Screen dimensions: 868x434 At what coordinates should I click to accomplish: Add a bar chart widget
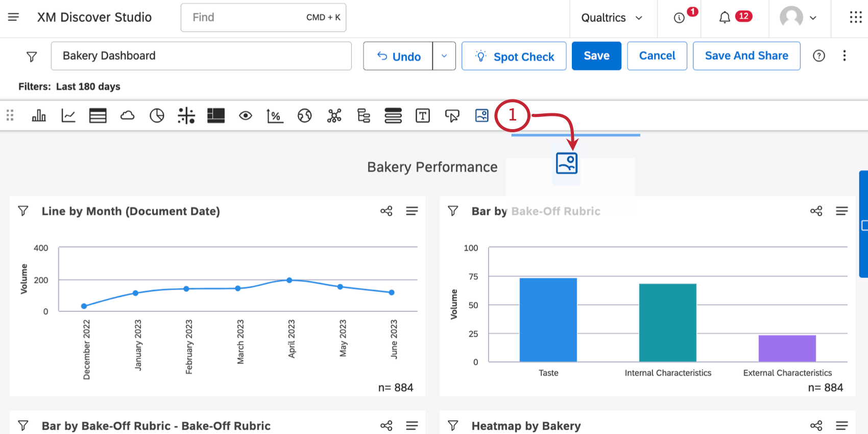pyautogui.click(x=39, y=116)
